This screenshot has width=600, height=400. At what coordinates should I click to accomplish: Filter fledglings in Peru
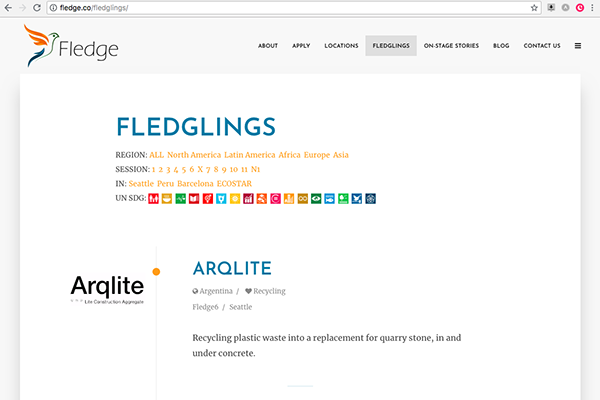tap(166, 184)
